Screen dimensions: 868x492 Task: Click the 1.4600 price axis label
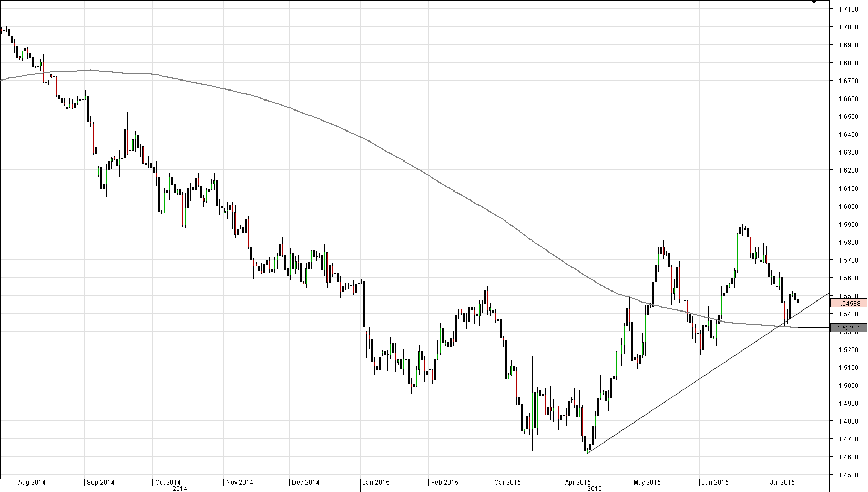[849, 457]
